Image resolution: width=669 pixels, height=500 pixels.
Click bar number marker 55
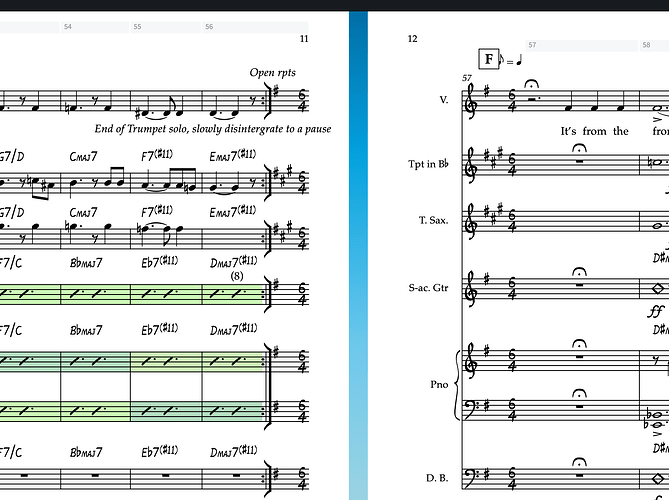[166, 27]
